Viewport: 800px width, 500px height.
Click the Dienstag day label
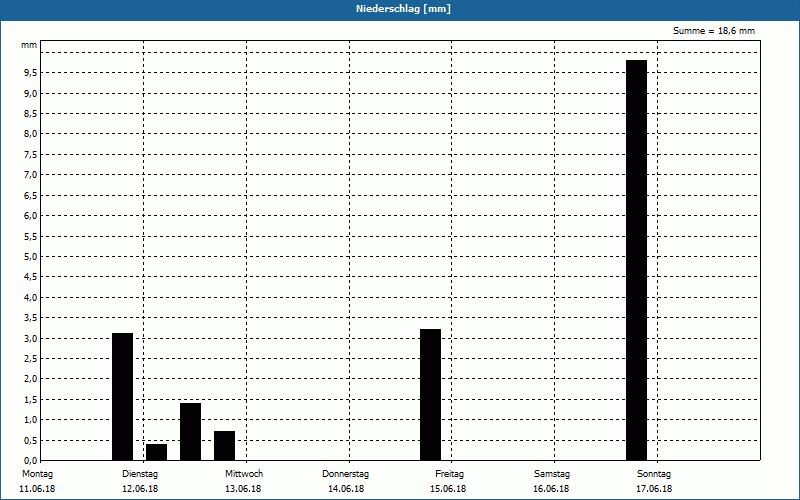coord(140,474)
